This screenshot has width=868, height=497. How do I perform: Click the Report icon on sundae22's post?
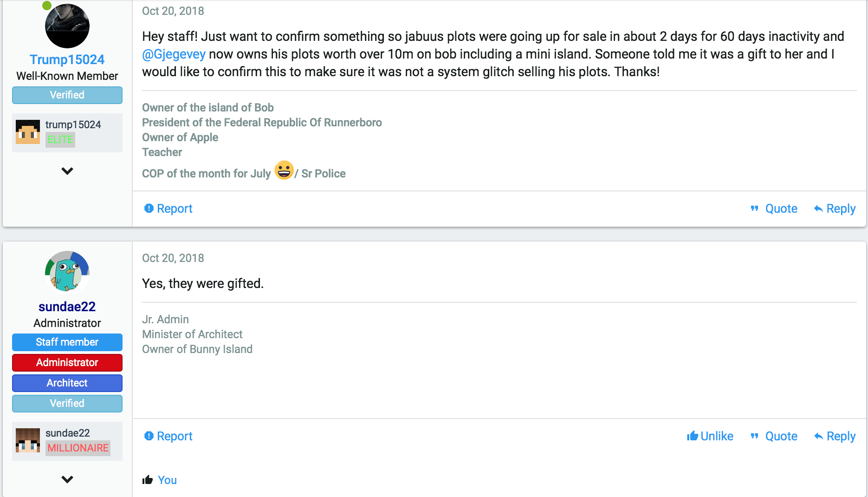(149, 436)
